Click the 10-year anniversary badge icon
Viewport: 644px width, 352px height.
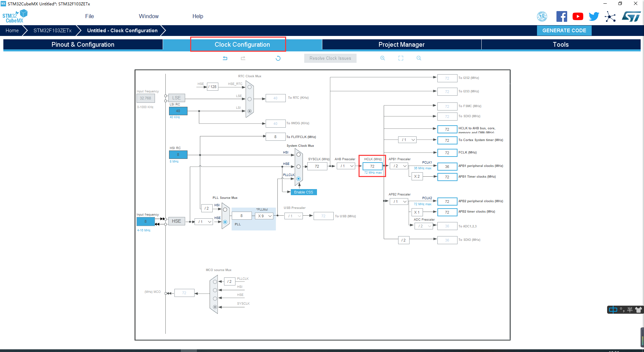pyautogui.click(x=542, y=16)
